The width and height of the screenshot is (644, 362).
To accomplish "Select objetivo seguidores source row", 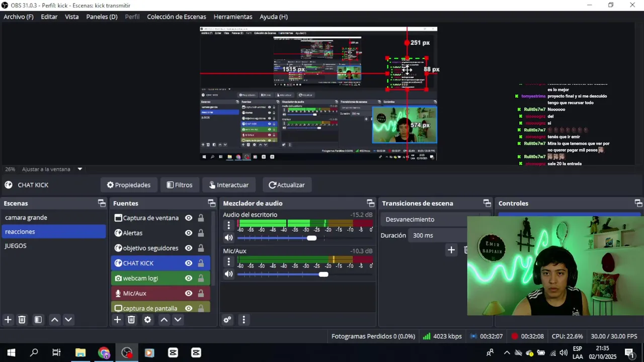I will point(160,248).
